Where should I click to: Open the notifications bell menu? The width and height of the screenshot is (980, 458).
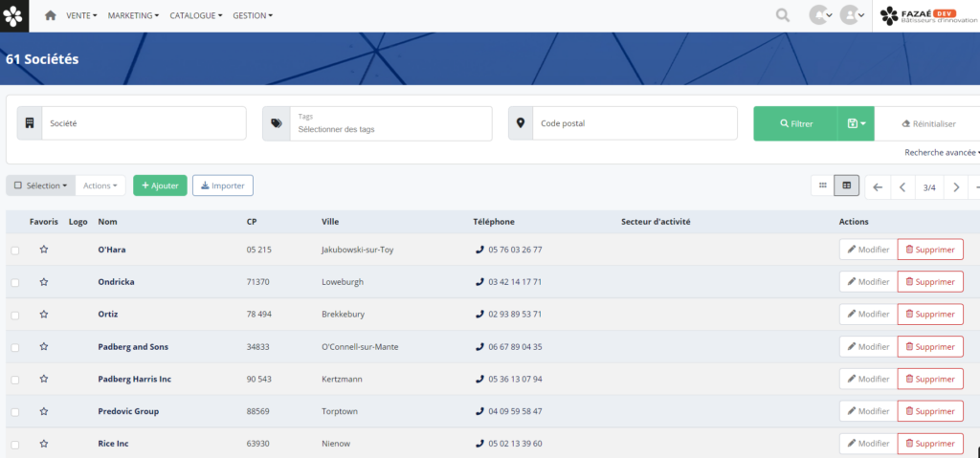tap(820, 15)
